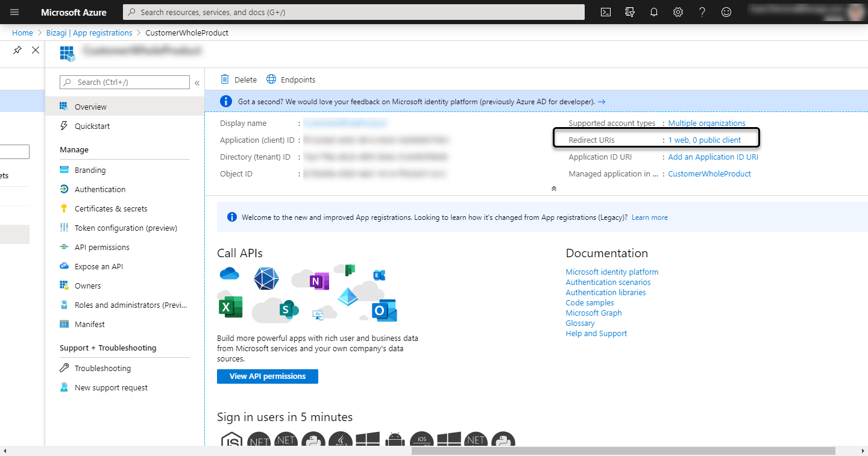Click Add an Application ID URI
The height and width of the screenshot is (456, 868).
[713, 157]
